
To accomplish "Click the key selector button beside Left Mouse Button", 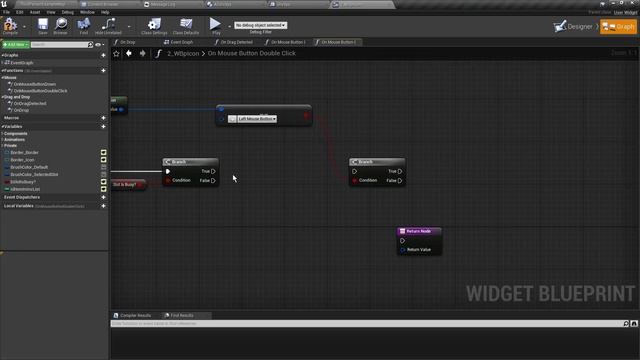I will 232,119.
